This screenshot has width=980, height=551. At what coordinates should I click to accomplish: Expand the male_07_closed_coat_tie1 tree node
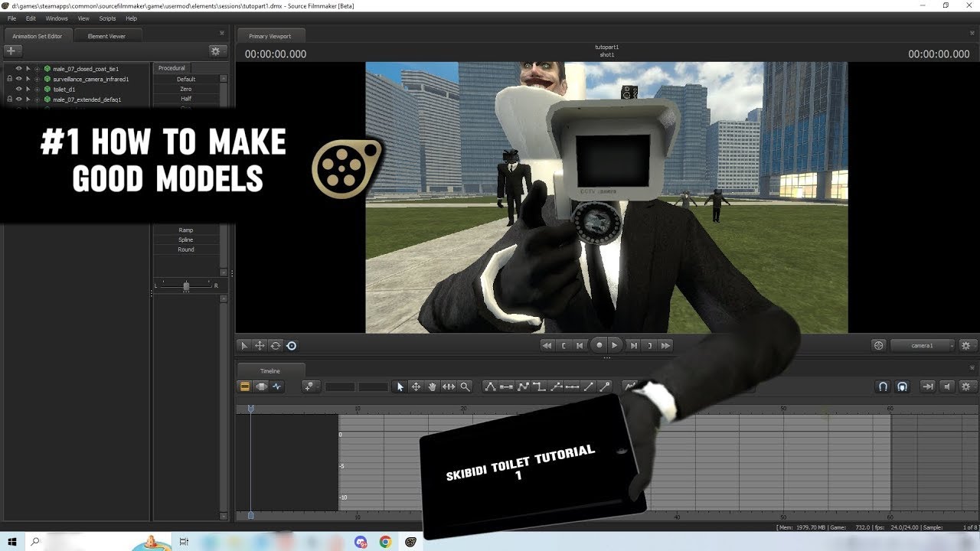pos(37,69)
